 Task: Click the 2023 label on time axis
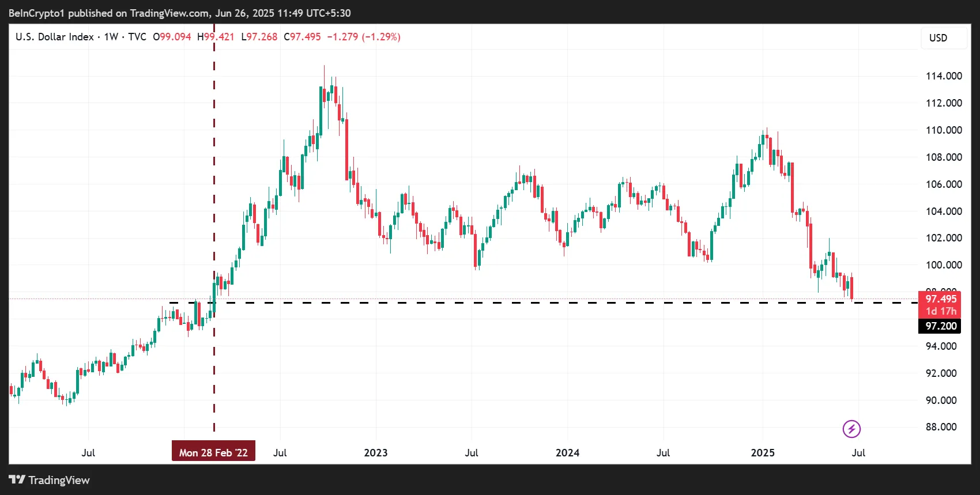(376, 452)
